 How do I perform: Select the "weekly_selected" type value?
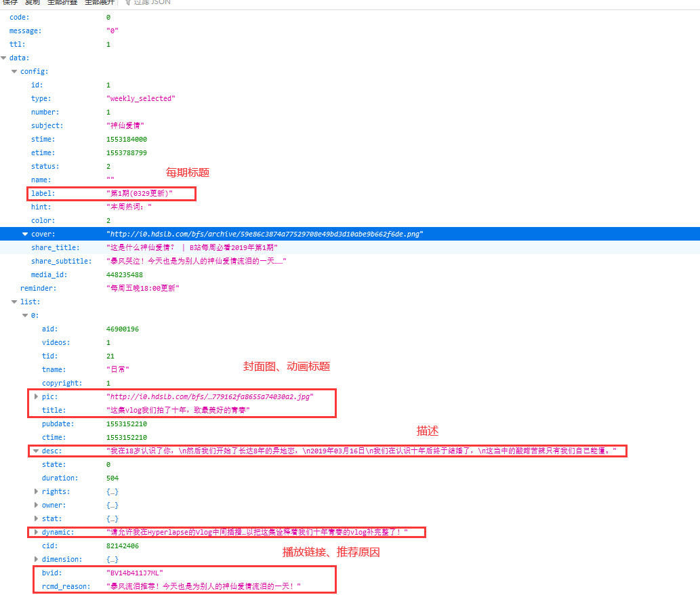[x=141, y=98]
